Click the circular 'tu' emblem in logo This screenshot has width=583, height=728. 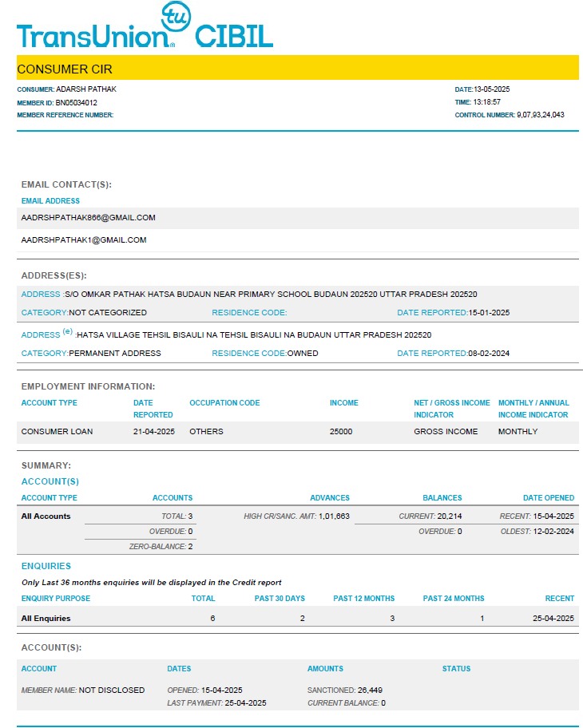(174, 17)
